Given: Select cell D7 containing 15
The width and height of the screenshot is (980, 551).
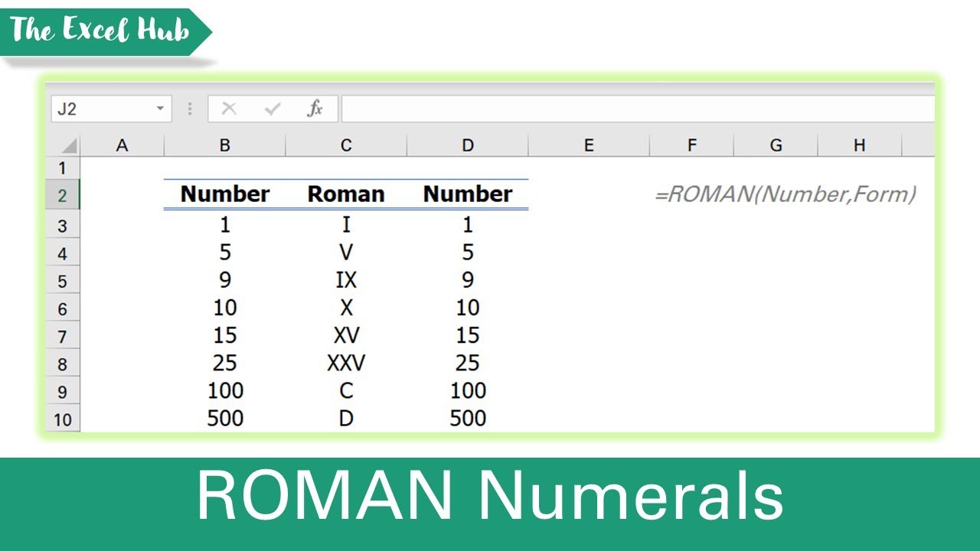Looking at the screenshot, I should point(468,335).
